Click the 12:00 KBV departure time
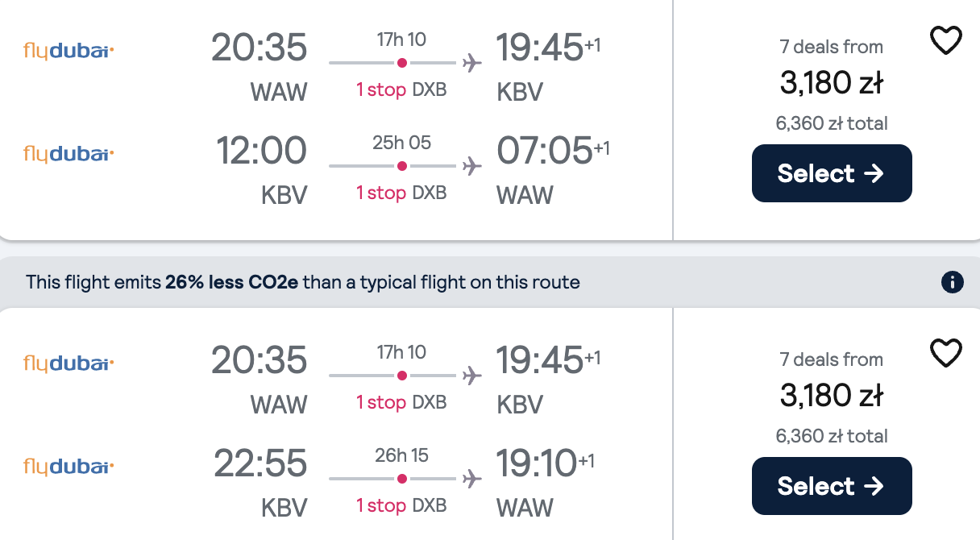 click(262, 151)
